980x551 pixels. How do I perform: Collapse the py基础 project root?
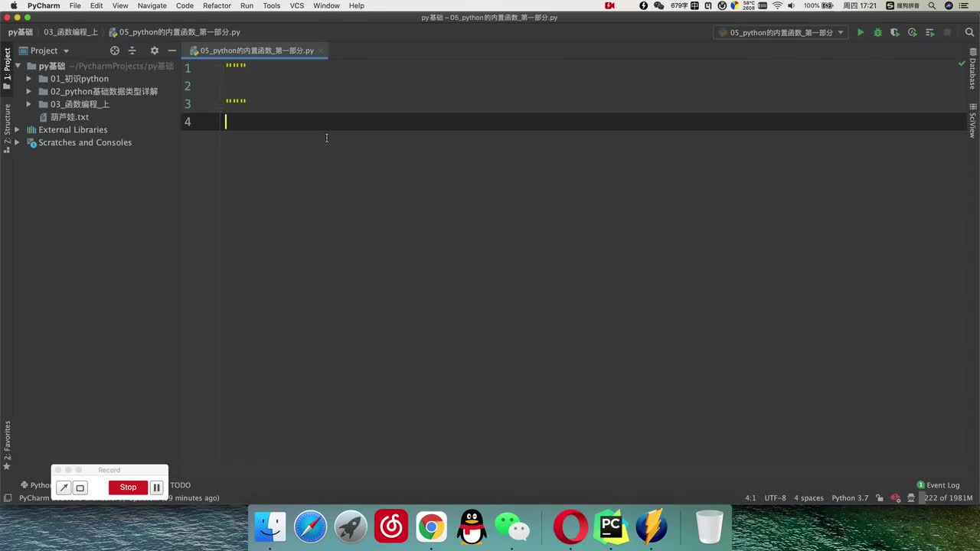point(18,66)
